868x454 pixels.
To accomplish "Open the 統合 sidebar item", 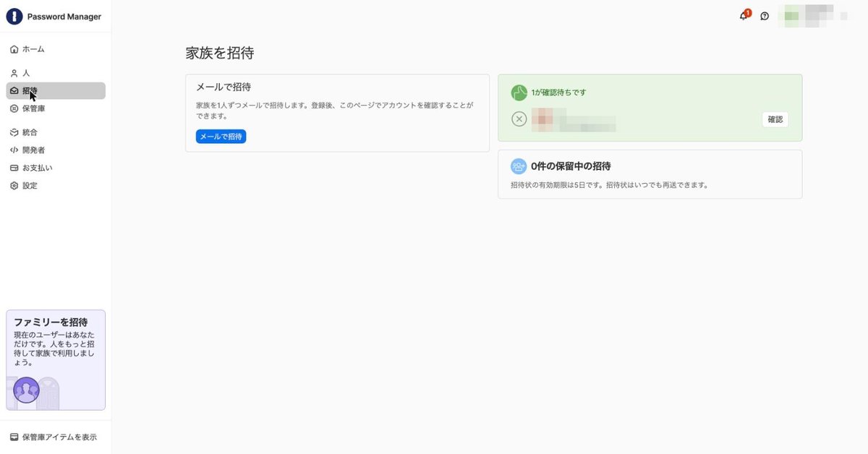I will pos(56,132).
